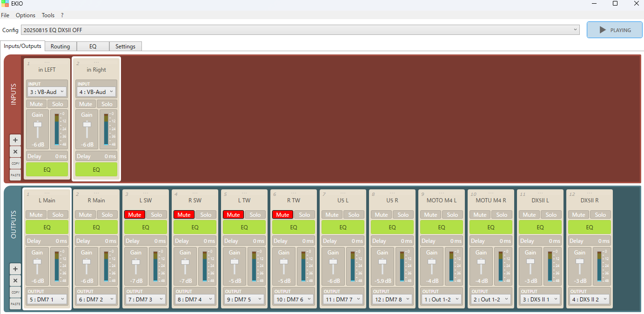This screenshot has height=314, width=644.
Task: Open EQ for the U5 L output
Action: point(343,227)
